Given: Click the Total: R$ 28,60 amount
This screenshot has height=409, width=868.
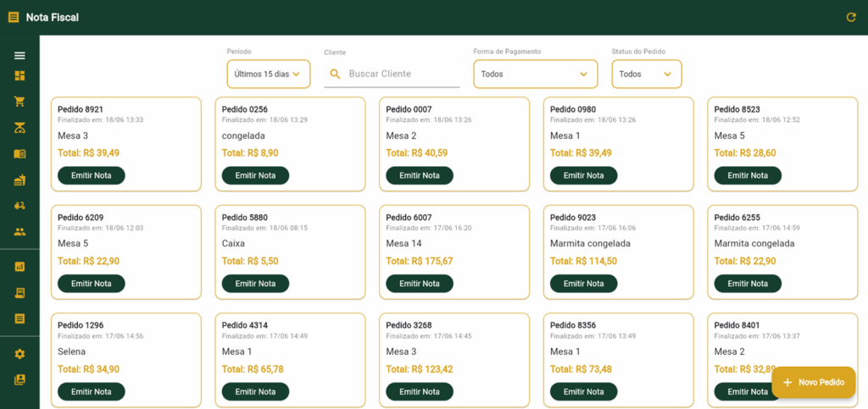Looking at the screenshot, I should click(745, 153).
